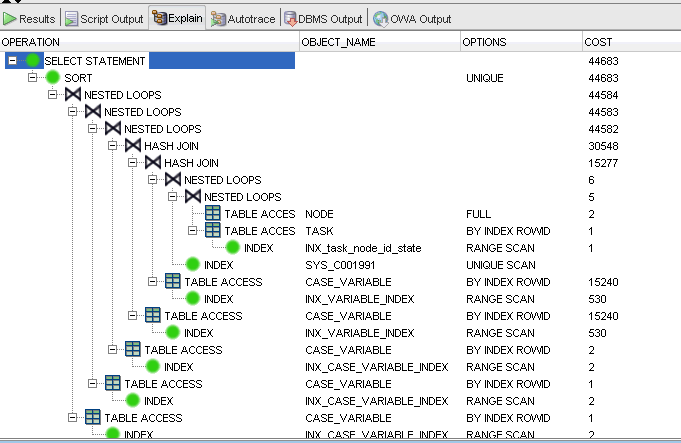Open the DBMS Output tab
The width and height of the screenshot is (681, 443).
pyautogui.click(x=323, y=19)
